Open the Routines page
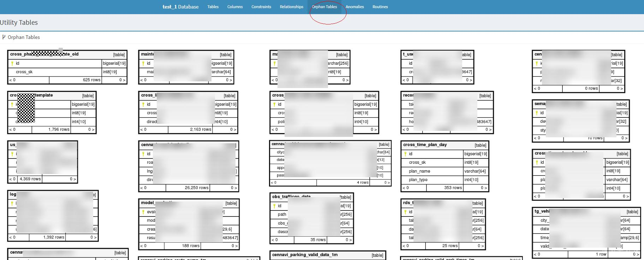The height and width of the screenshot is (260, 644). (380, 7)
